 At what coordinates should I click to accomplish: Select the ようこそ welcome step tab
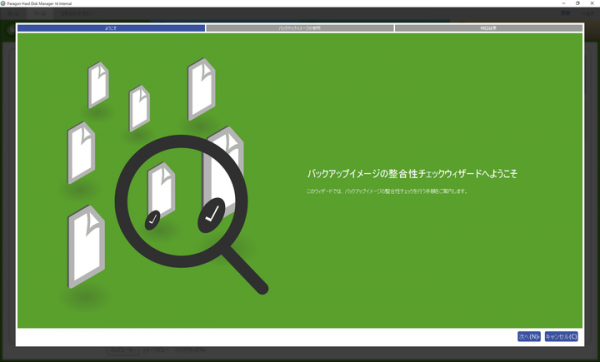point(111,28)
